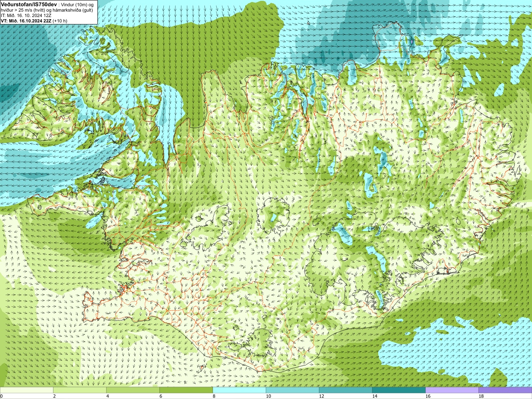Image resolution: width=532 pixels, height=399 pixels.
Task: Click the light cyan 8–10 m/s legend swatch
Action: pyautogui.click(x=239, y=390)
